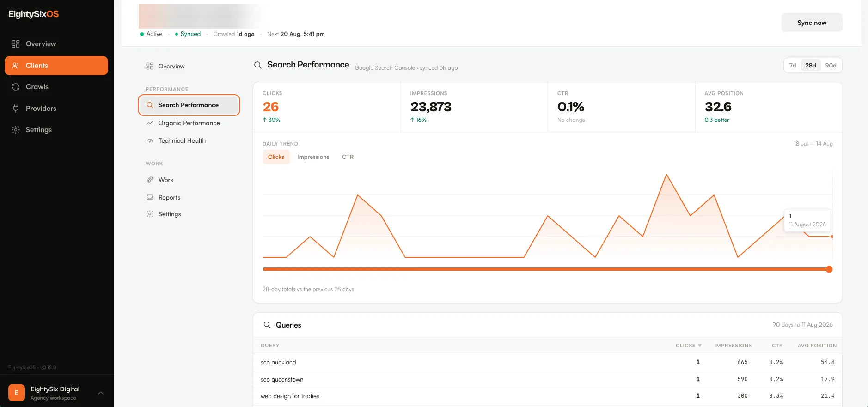Click the orange E workspace avatar

click(17, 393)
